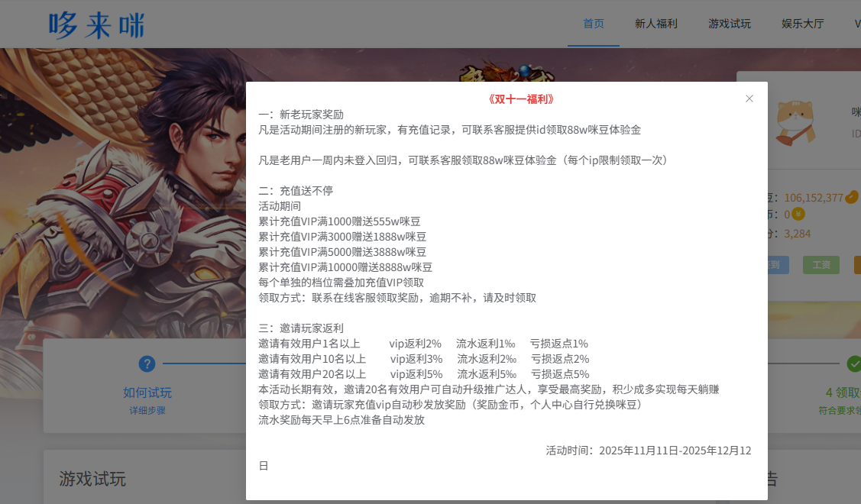The width and height of the screenshot is (861, 504).
Task: Click the 106,152,377 bean balance
Action: pyautogui.click(x=813, y=198)
